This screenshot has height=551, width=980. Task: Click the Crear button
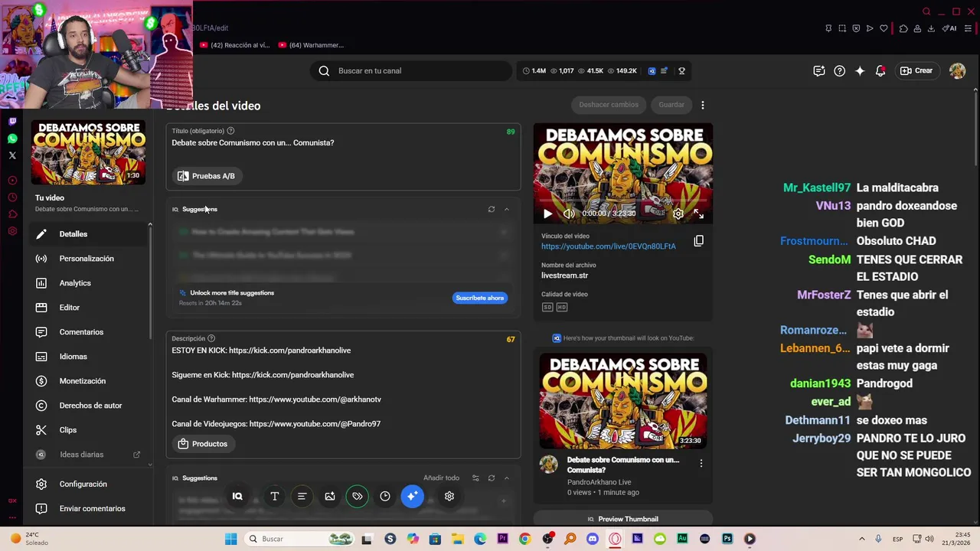[917, 70]
